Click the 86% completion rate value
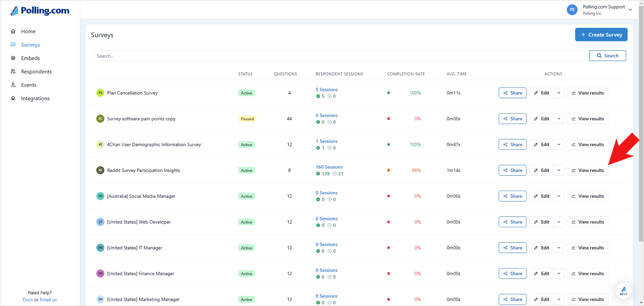The height and width of the screenshot is (306, 644). 416,170
